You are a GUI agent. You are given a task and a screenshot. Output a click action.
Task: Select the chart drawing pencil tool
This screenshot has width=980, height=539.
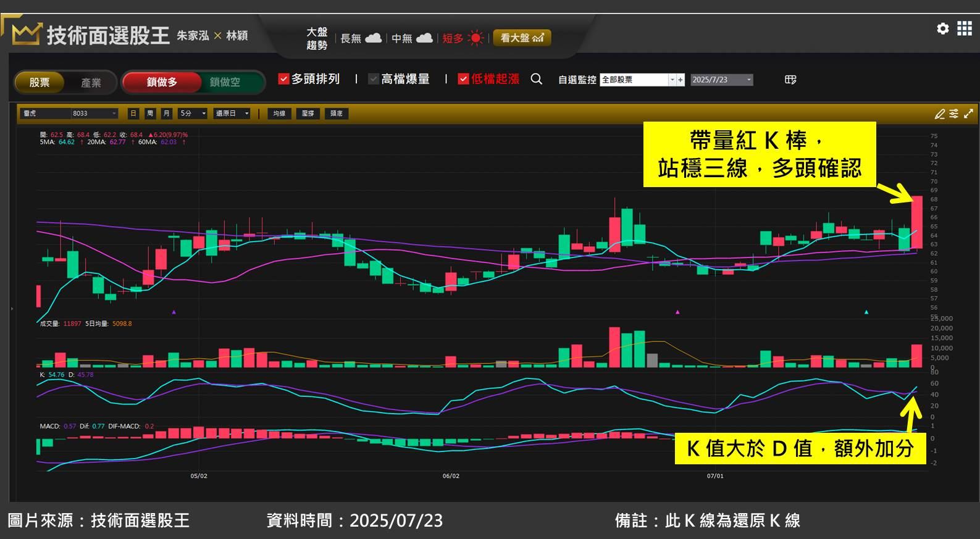tap(940, 114)
